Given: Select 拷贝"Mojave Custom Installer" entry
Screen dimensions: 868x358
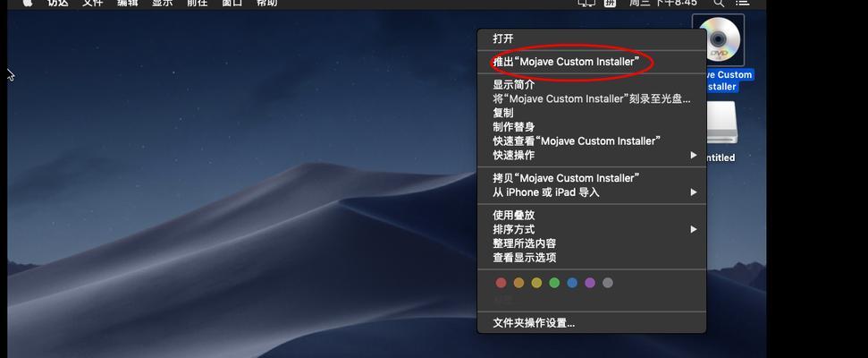Looking at the screenshot, I should [592, 178].
